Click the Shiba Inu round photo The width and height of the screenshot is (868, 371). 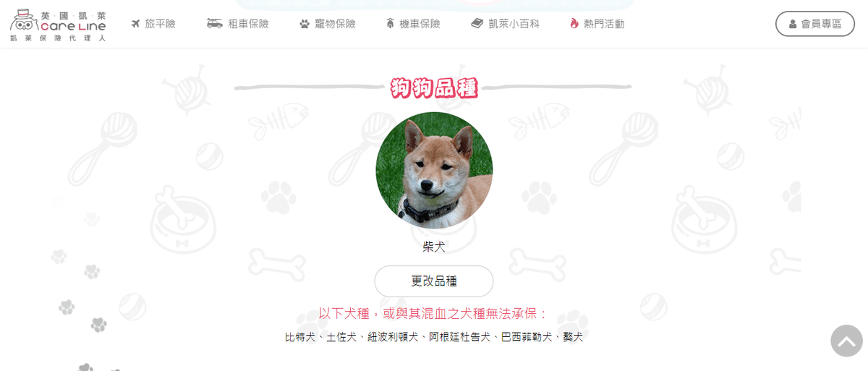[x=434, y=171]
